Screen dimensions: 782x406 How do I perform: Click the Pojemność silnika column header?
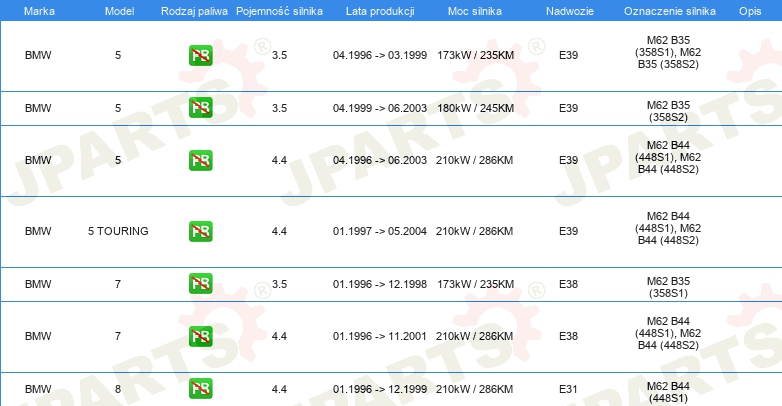click(x=279, y=11)
